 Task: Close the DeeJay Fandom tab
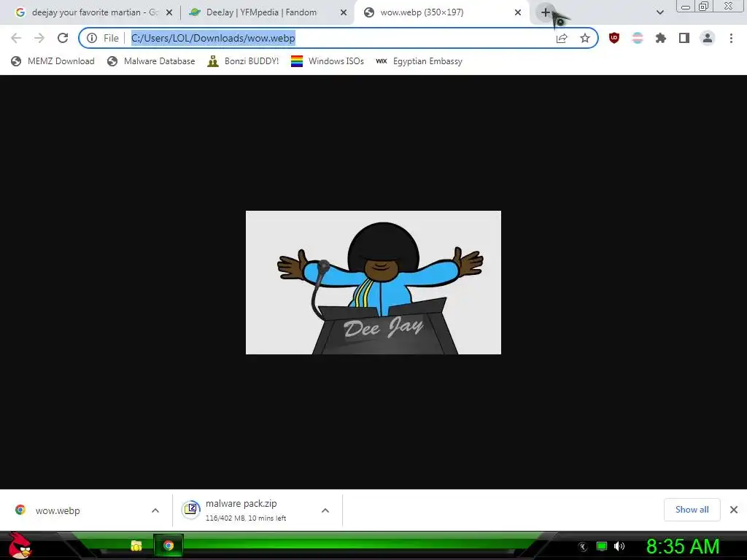pos(343,13)
